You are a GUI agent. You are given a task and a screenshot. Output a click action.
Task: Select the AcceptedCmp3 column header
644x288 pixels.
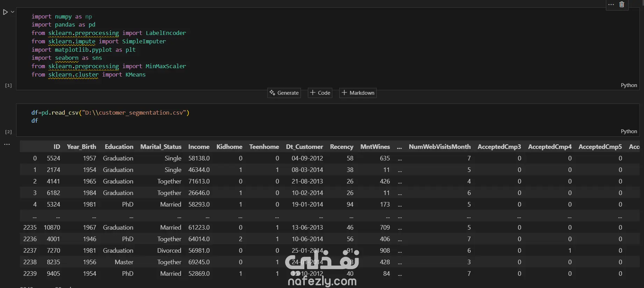point(499,147)
